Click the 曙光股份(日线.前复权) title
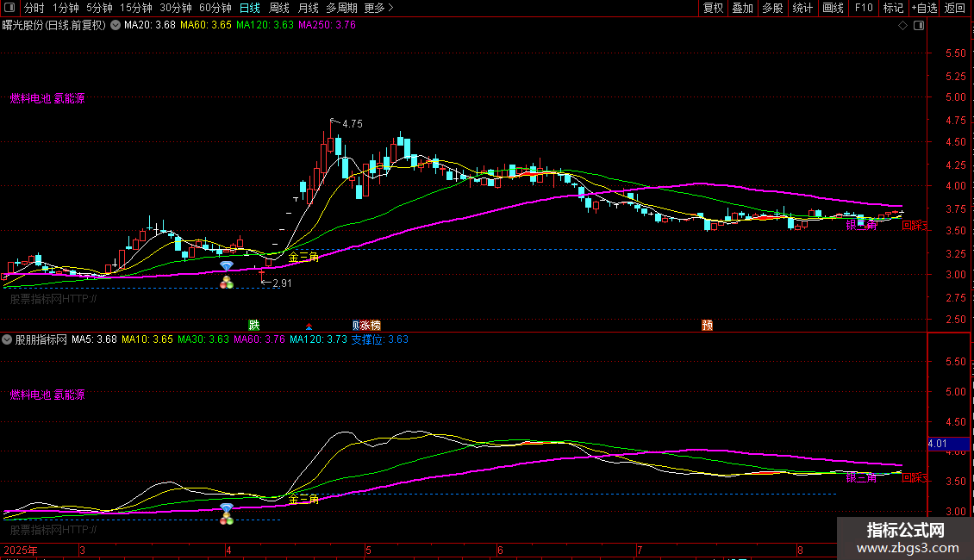Screen dimensions: 974x560 (x=54, y=26)
